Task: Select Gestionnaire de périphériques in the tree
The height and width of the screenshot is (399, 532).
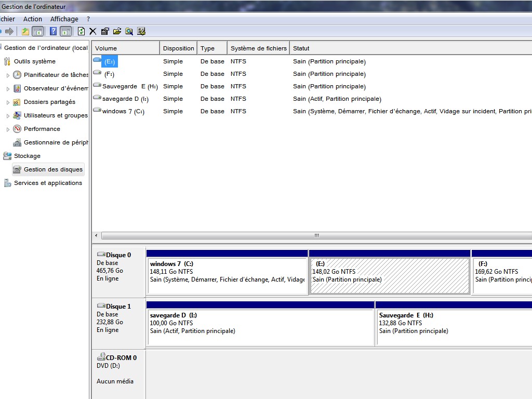Action: [x=56, y=142]
